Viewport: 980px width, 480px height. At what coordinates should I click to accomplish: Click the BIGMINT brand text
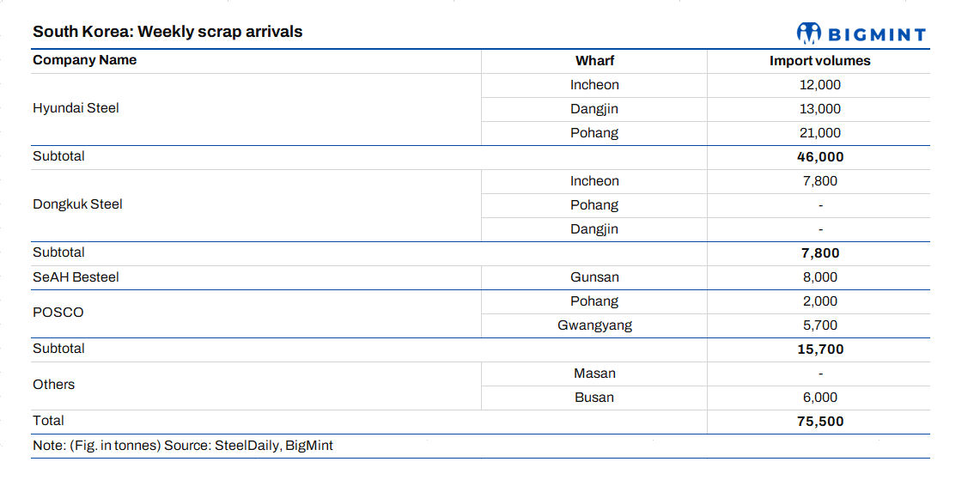pyautogui.click(x=877, y=34)
